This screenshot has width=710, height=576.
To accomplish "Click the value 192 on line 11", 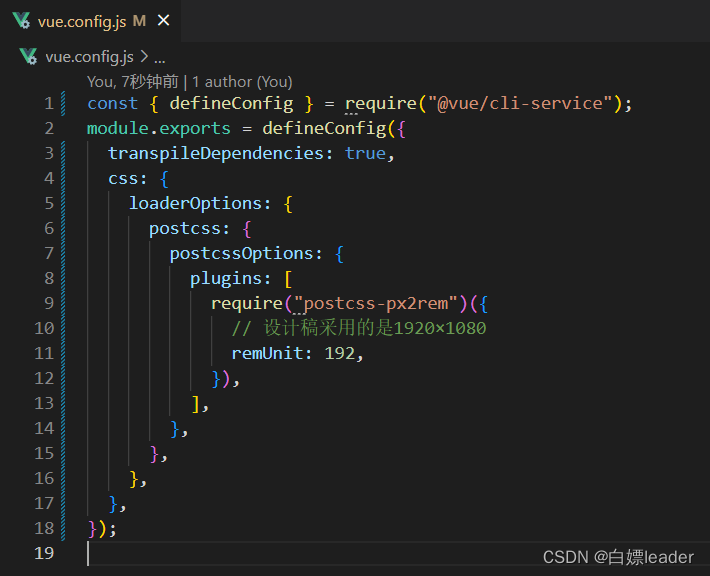I will pos(340,353).
